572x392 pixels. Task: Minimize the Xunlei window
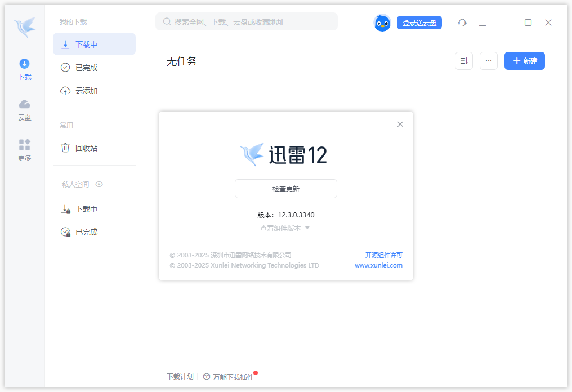[508, 23]
